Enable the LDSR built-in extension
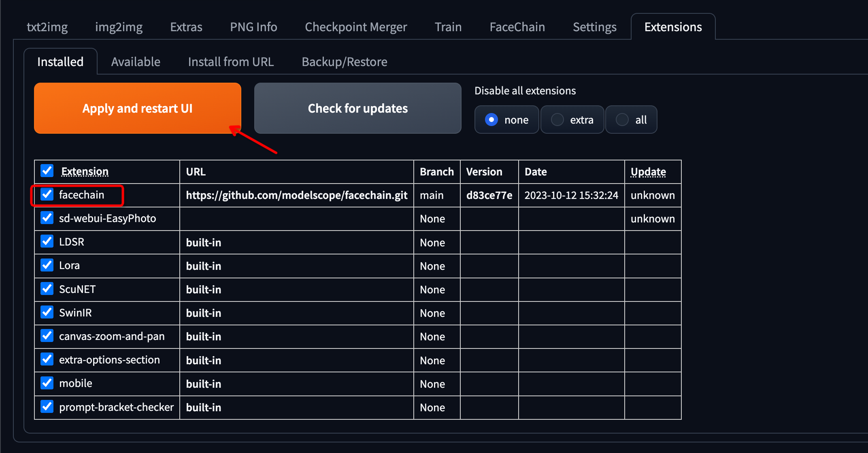 point(47,242)
